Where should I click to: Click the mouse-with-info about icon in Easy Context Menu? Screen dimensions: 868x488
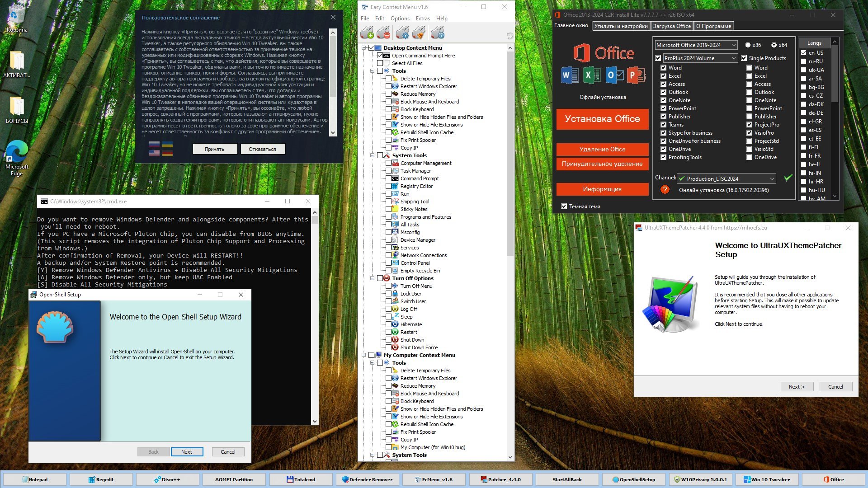[x=438, y=33]
